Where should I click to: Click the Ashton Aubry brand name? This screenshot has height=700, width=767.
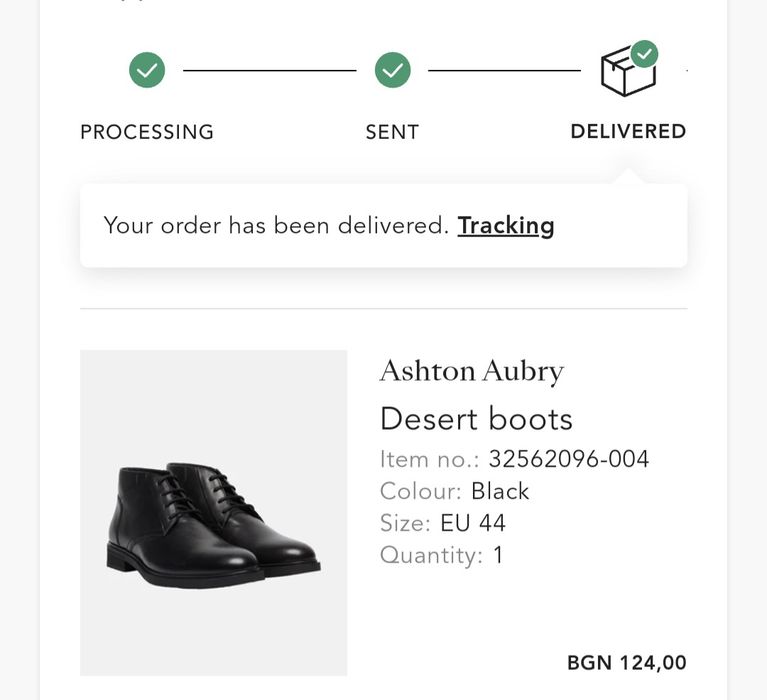472,371
